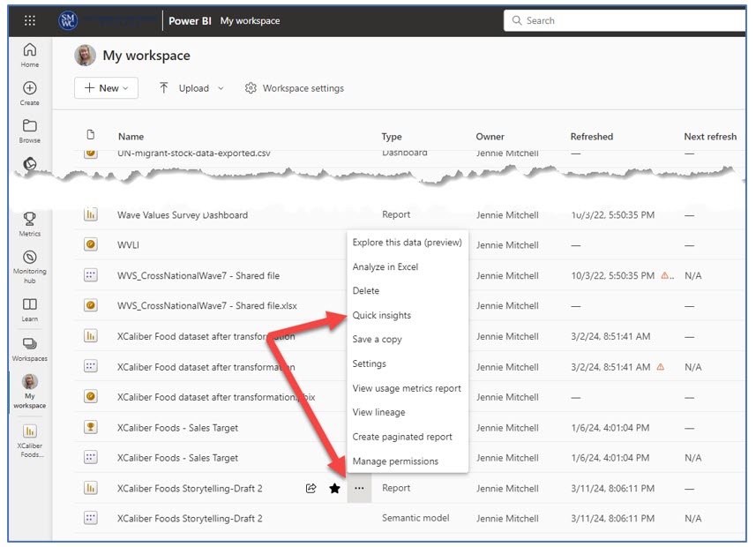756x547 pixels.
Task: Select View lineage menu entry
Action: pyautogui.click(x=379, y=412)
